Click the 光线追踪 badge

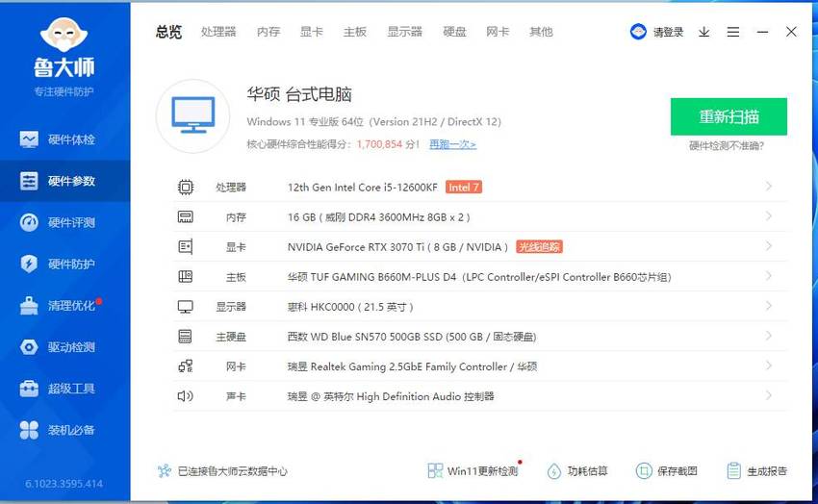[539, 247]
